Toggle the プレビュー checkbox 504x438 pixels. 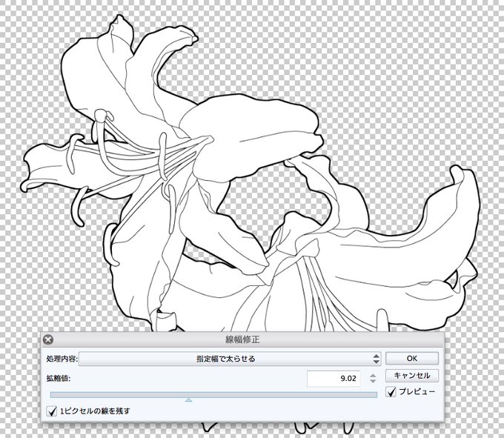click(391, 392)
